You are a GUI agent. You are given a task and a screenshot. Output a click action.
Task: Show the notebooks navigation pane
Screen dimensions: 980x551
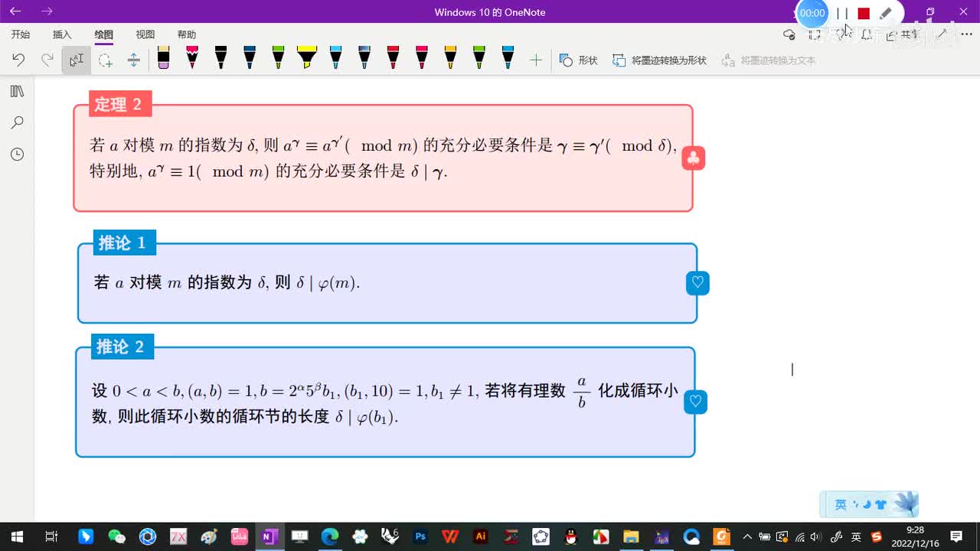coord(17,92)
